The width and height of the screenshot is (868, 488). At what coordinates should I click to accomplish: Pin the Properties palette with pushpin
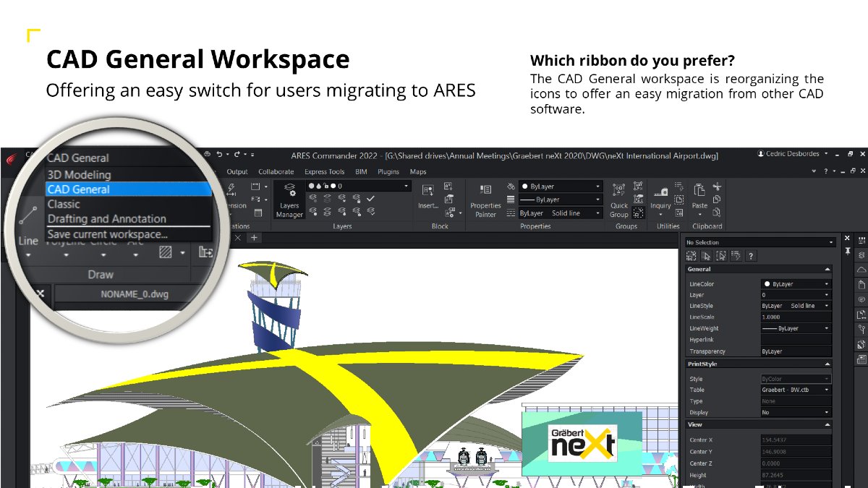(848, 251)
